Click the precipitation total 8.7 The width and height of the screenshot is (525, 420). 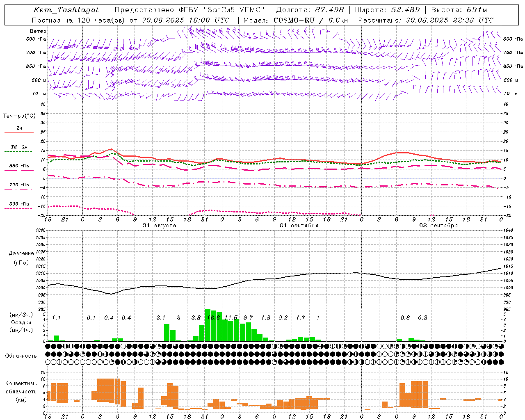(x=248, y=318)
